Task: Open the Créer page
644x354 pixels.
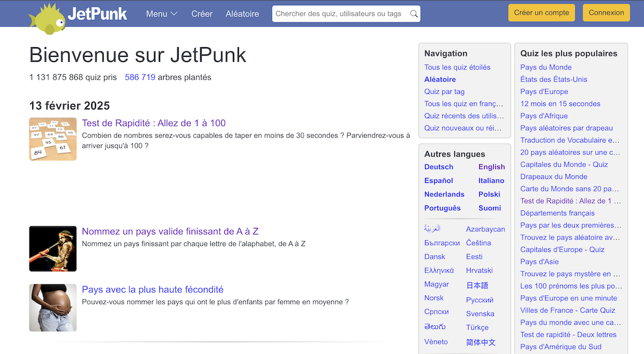Action: coord(202,14)
